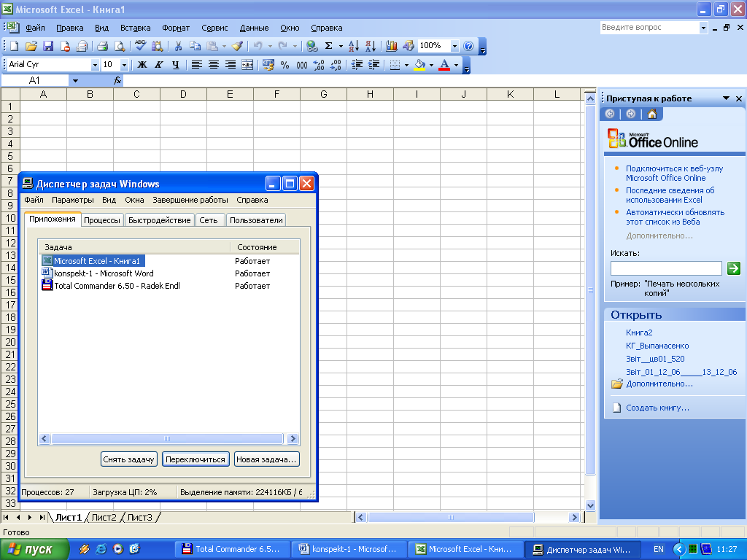Open the 100% zoom dropdown
This screenshot has height=560, width=747.
pos(454,46)
